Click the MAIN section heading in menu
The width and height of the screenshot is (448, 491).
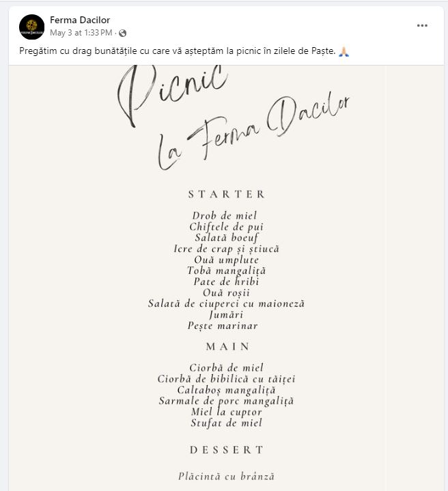point(227,346)
